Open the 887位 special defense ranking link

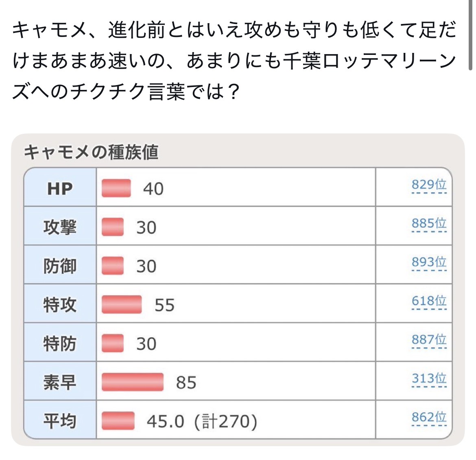429,340
